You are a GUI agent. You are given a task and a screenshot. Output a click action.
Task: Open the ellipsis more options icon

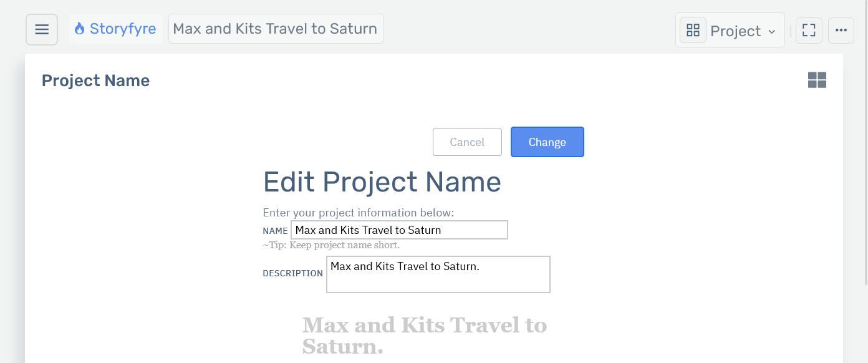pyautogui.click(x=841, y=30)
